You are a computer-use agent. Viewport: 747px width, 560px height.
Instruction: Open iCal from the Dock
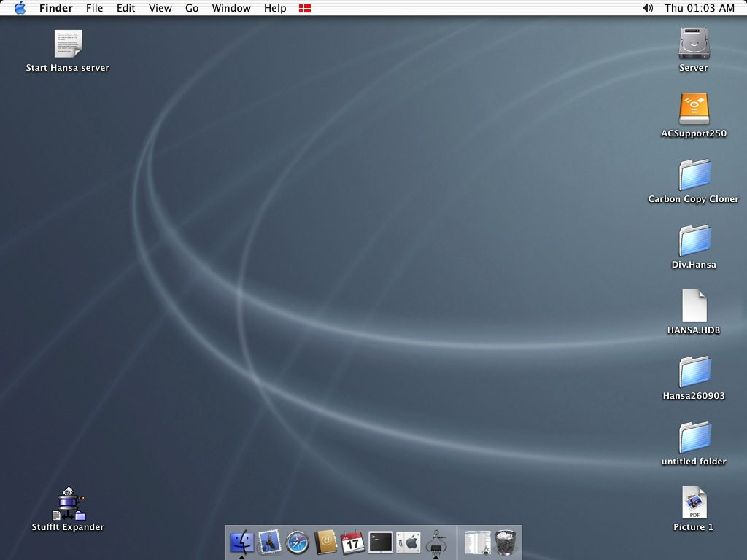[x=353, y=542]
